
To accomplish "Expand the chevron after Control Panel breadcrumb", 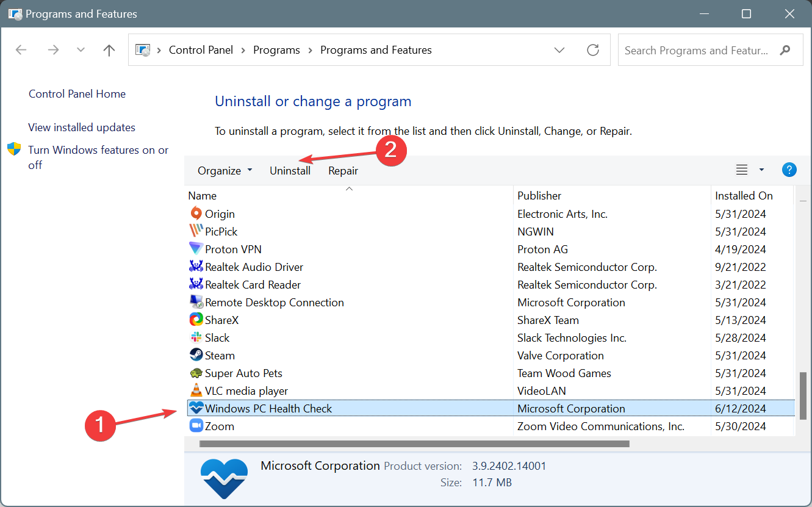I will pos(243,50).
